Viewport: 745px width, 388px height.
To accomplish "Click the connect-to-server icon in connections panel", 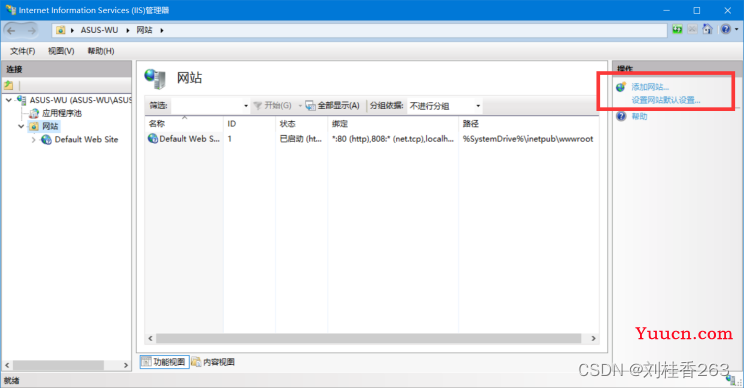I will tap(9, 85).
